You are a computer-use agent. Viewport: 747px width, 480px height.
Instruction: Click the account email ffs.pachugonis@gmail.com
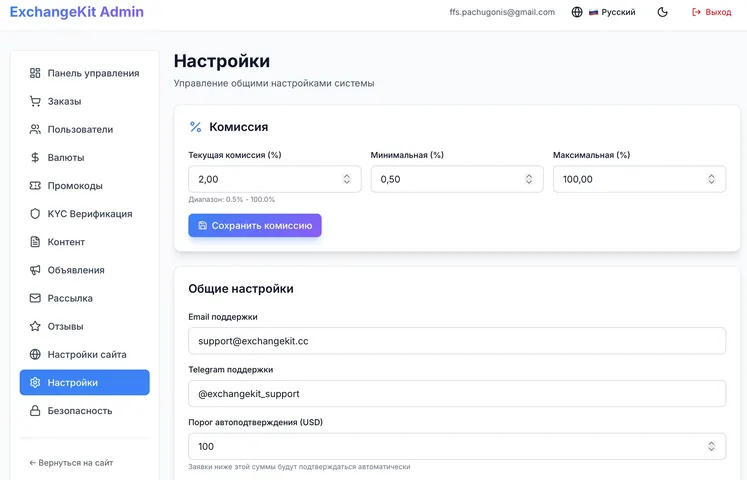pos(502,12)
